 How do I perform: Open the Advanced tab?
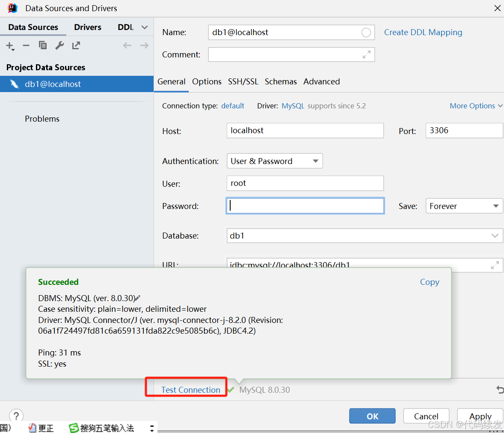[x=321, y=82]
